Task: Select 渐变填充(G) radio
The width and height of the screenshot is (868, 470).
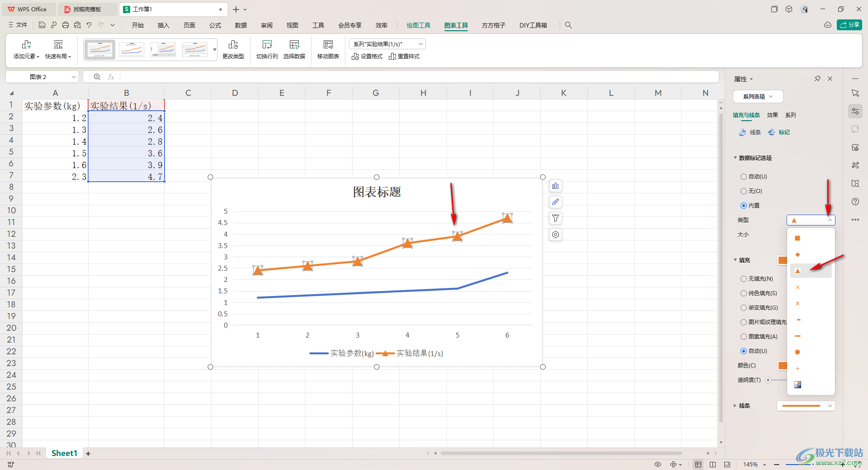Action: point(744,308)
